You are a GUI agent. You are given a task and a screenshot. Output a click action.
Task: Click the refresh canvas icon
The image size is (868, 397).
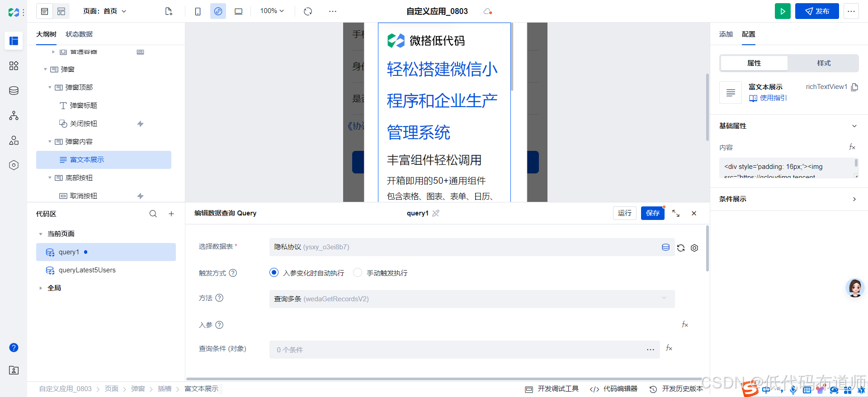click(x=308, y=11)
